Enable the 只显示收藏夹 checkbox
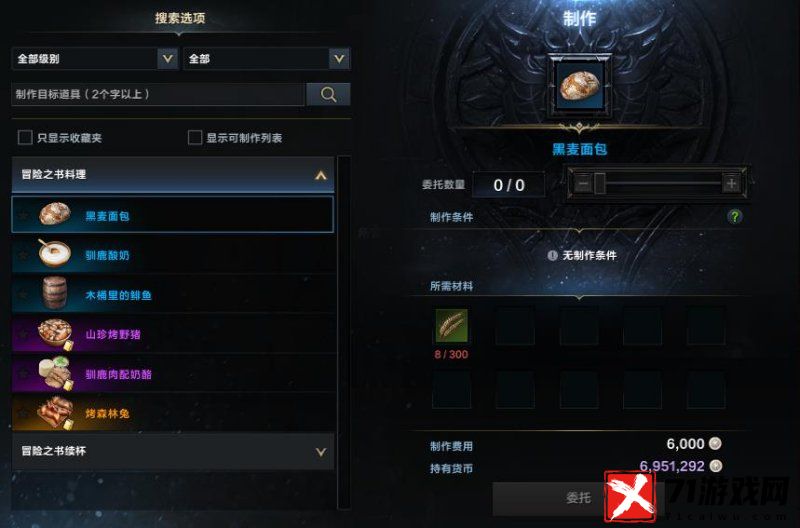The width and height of the screenshot is (800, 528). tap(25, 137)
